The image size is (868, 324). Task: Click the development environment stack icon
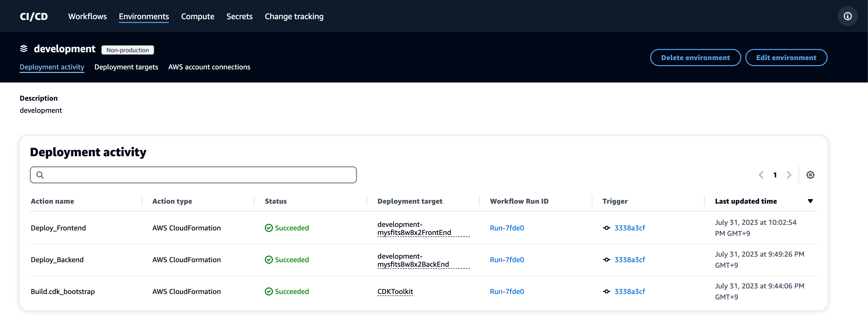point(23,49)
